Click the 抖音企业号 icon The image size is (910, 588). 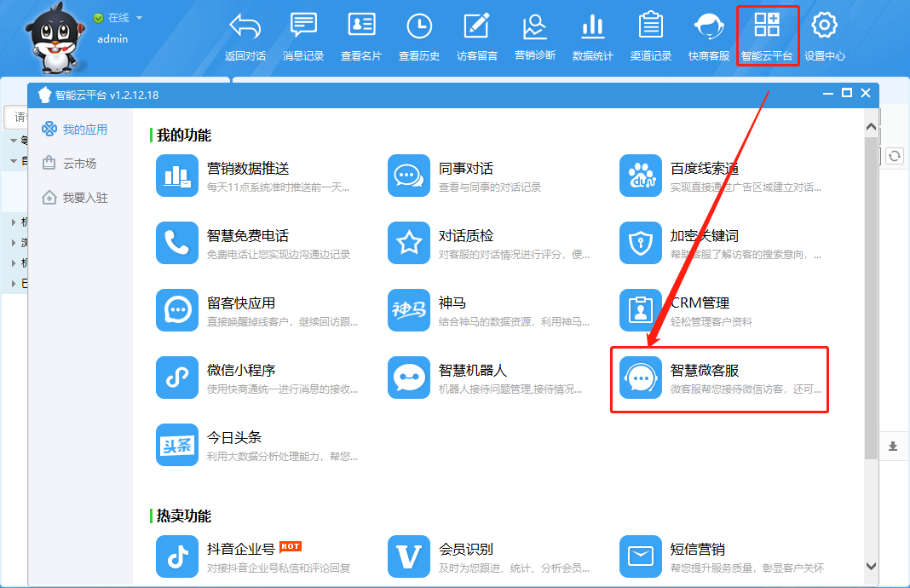tap(177, 556)
